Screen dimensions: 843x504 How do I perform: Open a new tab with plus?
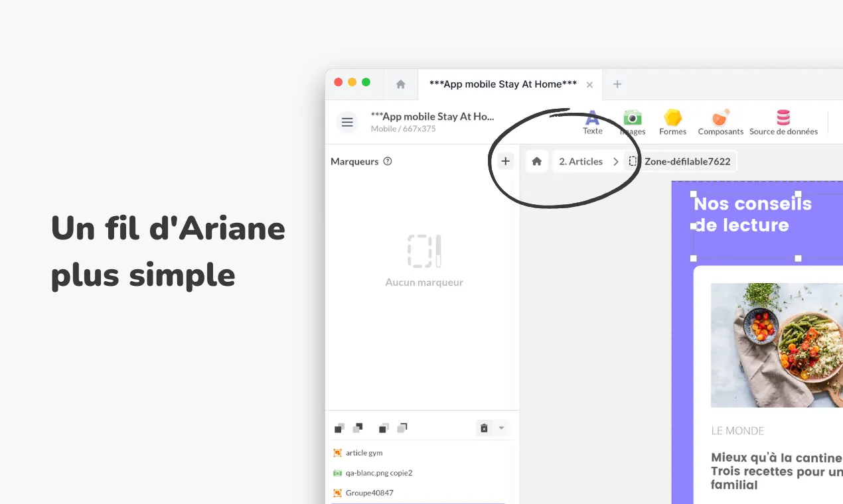617,84
